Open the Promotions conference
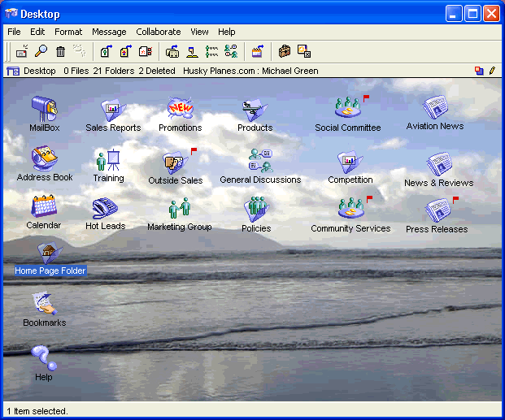The height and width of the screenshot is (420, 505). [180, 109]
